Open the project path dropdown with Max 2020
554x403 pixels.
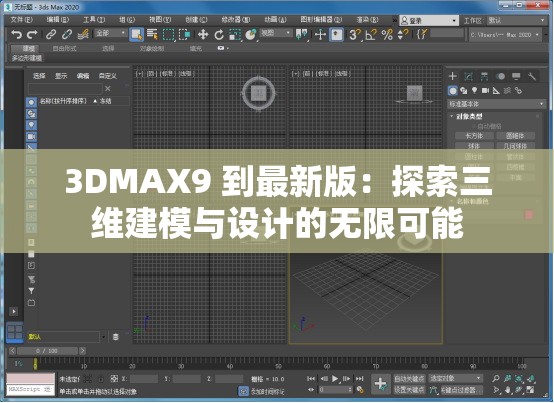(x=505, y=35)
